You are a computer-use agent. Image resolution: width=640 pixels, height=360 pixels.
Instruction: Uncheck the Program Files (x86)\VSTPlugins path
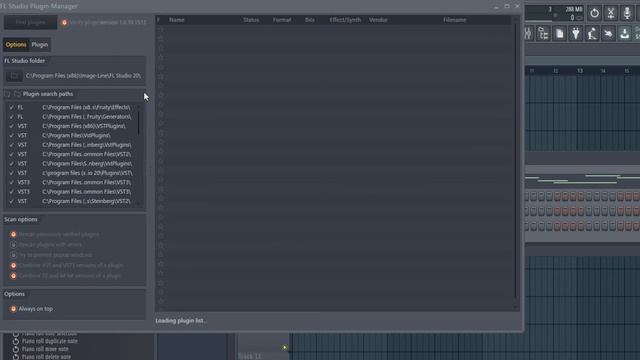pyautogui.click(x=11, y=126)
